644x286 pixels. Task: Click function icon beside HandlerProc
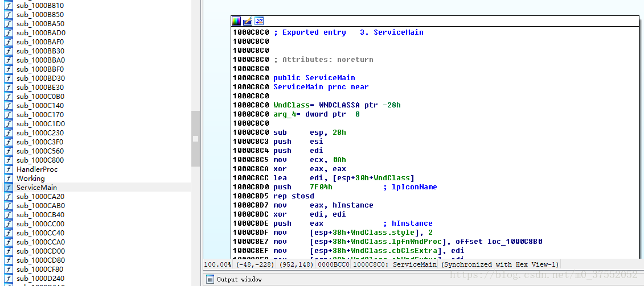click(9, 169)
